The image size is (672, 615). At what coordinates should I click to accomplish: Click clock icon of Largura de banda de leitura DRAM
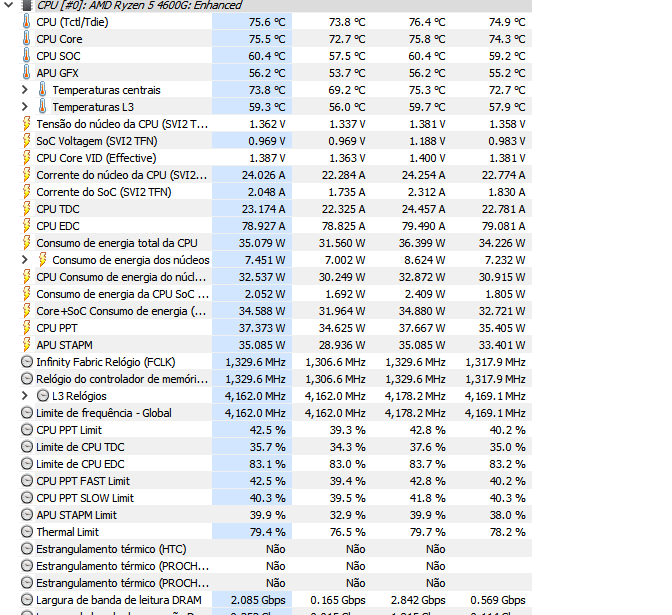tap(27, 600)
